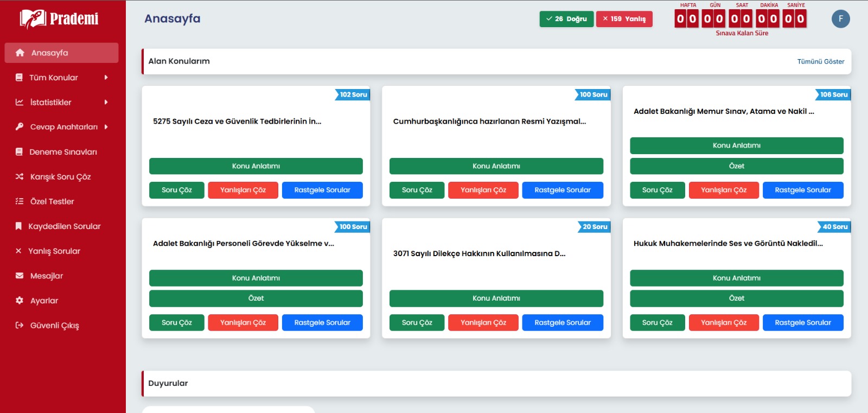Click the home icon beside Anasayfa
Screen dimensions: 868x413
coord(20,53)
